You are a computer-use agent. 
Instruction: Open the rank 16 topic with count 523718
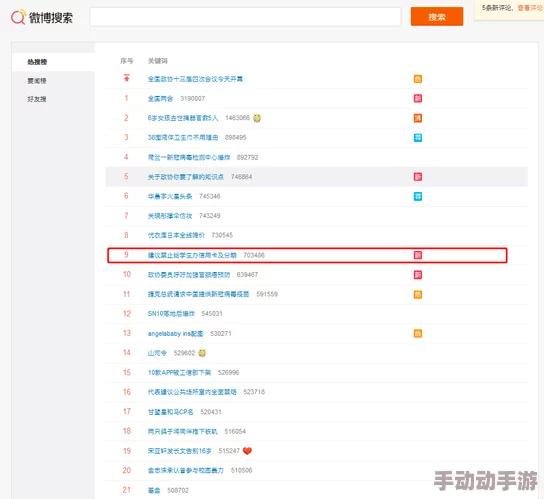[x=192, y=392]
